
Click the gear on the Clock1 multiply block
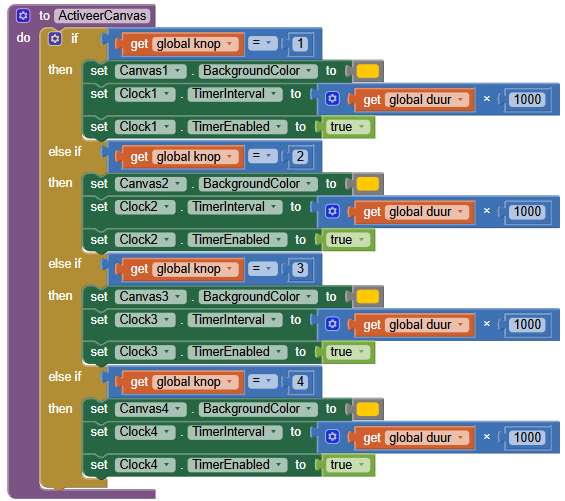tap(332, 99)
